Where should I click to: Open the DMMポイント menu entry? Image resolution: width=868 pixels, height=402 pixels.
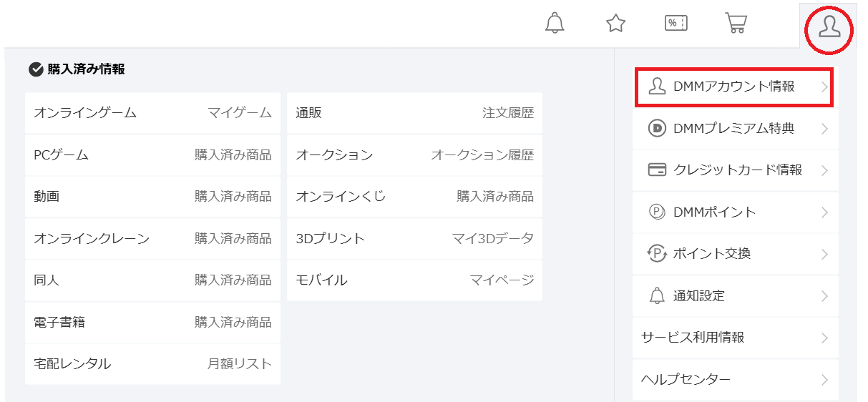coord(735,212)
